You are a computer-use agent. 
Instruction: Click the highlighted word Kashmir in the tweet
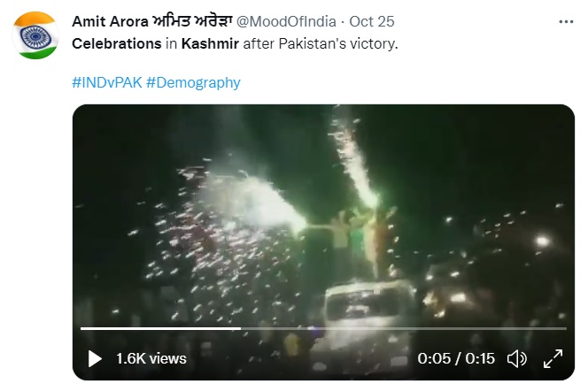click(x=210, y=44)
